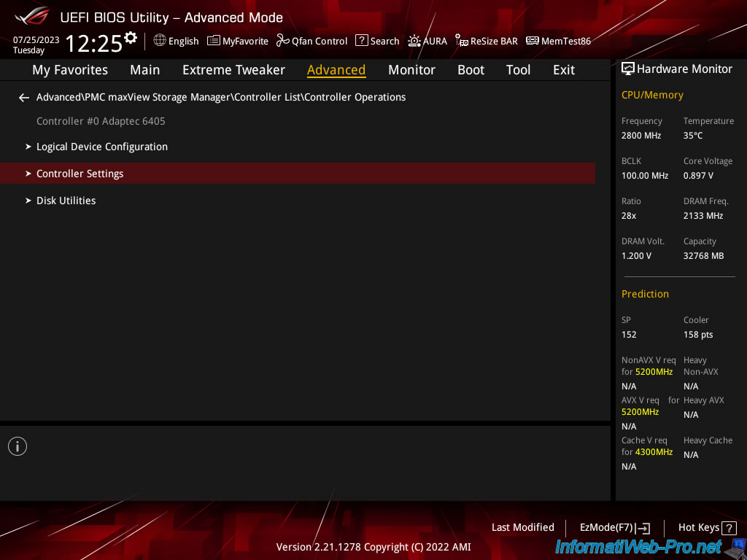Click the breadcrumb path text
Screen dimensions: 747x560
point(221,97)
